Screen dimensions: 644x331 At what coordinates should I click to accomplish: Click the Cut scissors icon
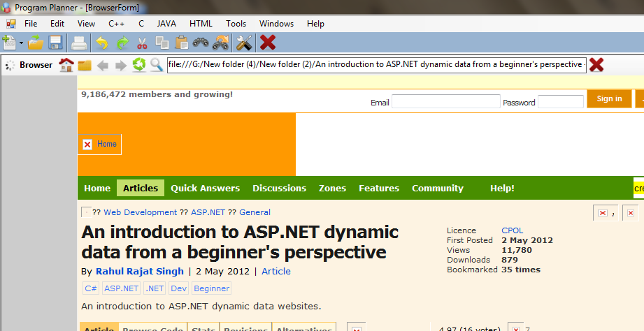pyautogui.click(x=142, y=43)
